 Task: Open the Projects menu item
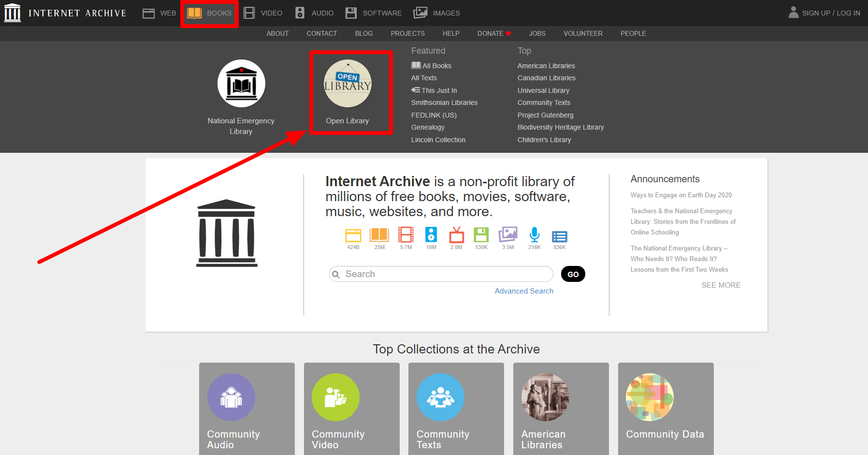coord(408,33)
